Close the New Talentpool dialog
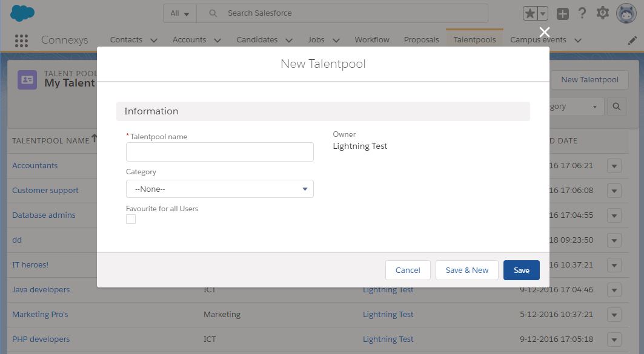Screen dimensions: 644x354 coord(544,32)
